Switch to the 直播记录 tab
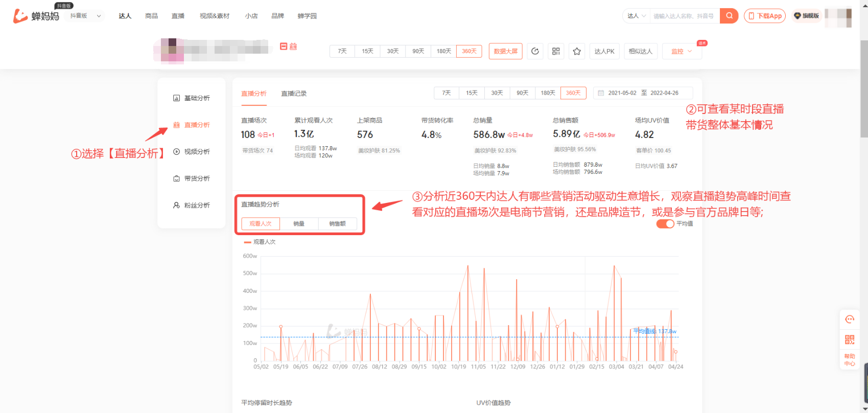868x413 pixels. (x=294, y=94)
